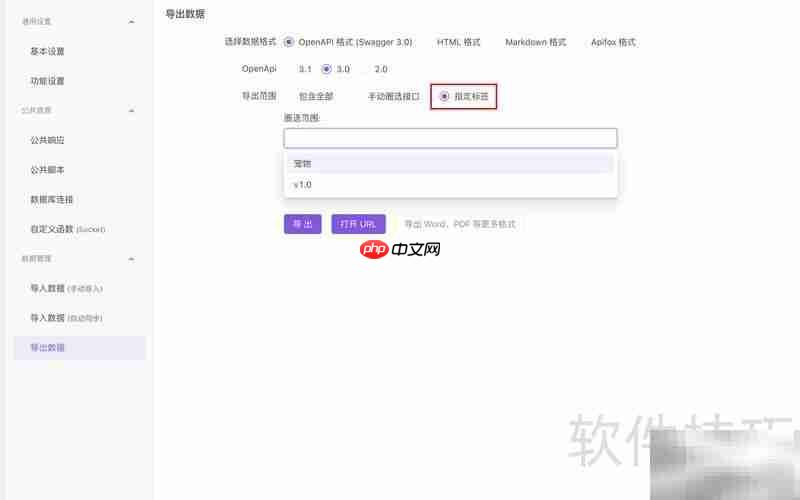Click the 选择数据格式 label
The height and width of the screenshot is (500, 800).
pyautogui.click(x=250, y=41)
